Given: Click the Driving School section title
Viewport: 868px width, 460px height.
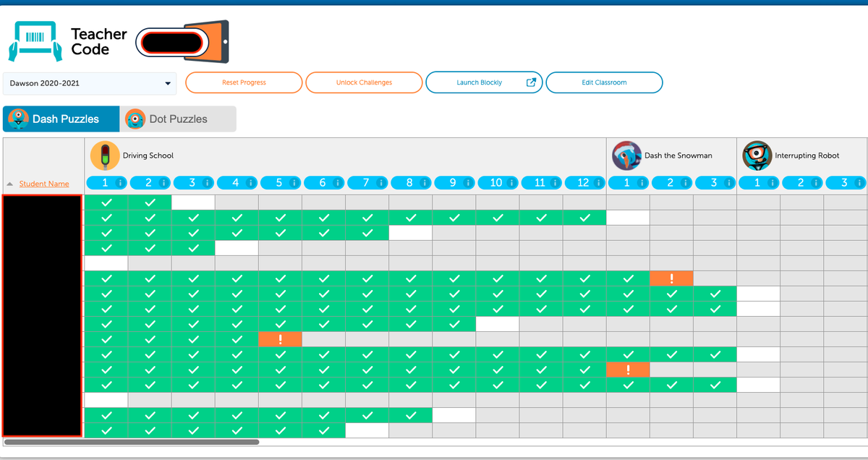Looking at the screenshot, I should pos(148,156).
